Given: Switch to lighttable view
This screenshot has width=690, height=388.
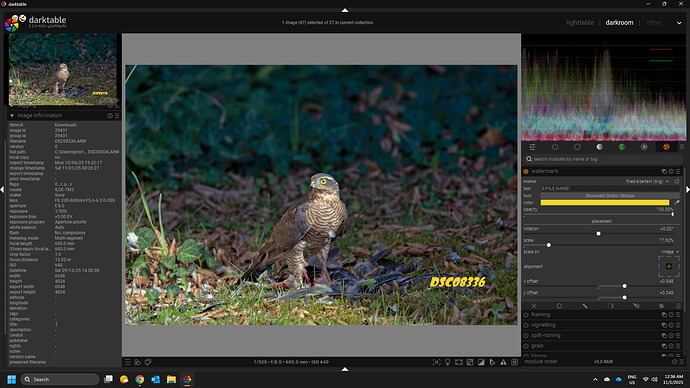Looking at the screenshot, I should (x=580, y=22).
